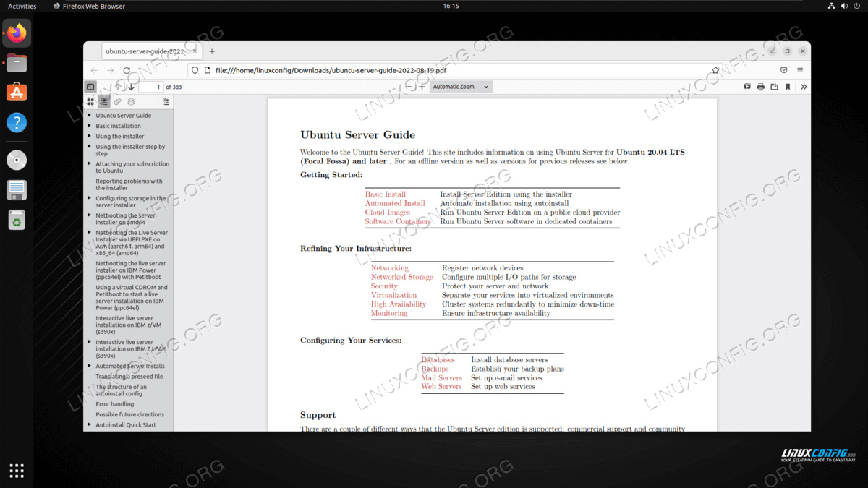868x488 pixels.
Task: Expand the Ubuntu Server Guide outline entry
Action: click(x=90, y=116)
